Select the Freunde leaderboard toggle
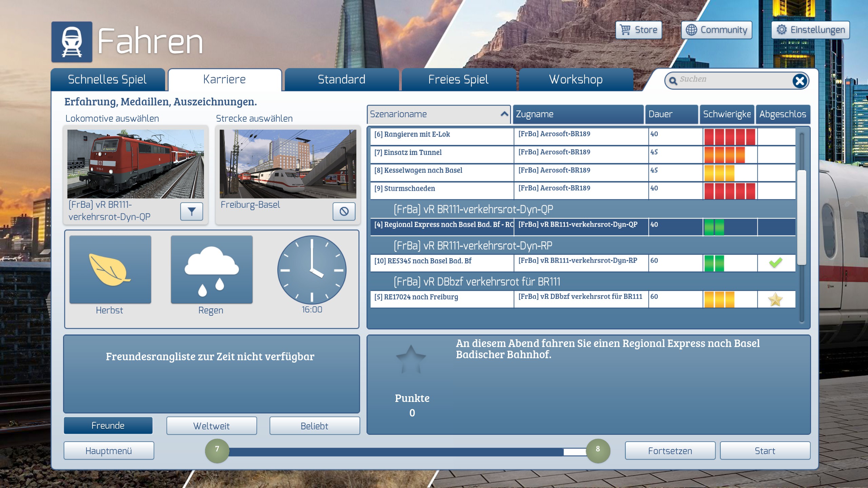Image resolution: width=868 pixels, height=488 pixels. [108, 426]
